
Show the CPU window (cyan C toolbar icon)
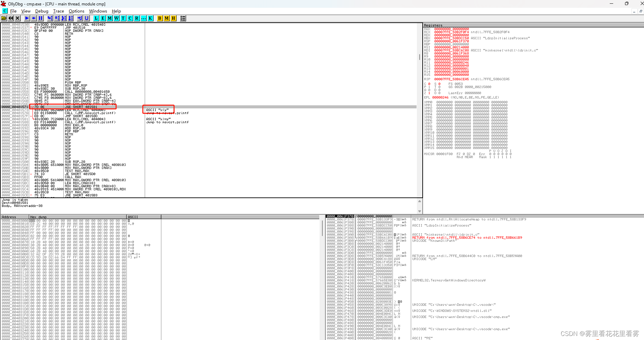[130, 18]
